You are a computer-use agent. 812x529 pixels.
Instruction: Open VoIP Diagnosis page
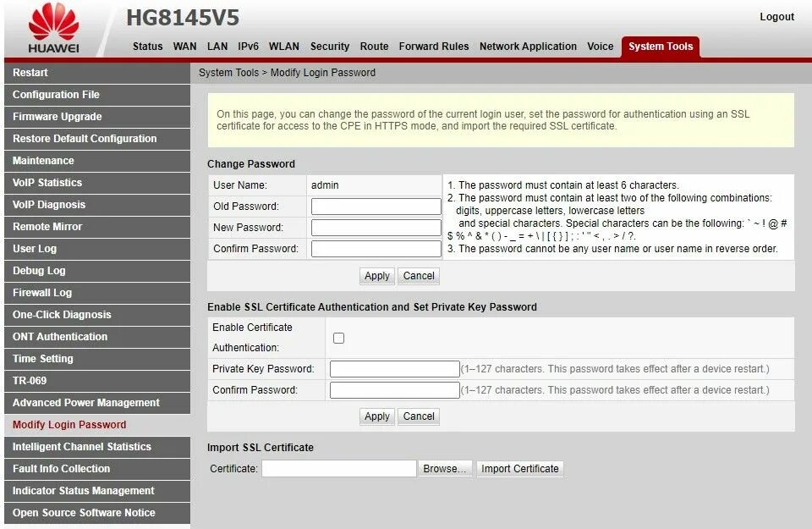[x=97, y=205]
